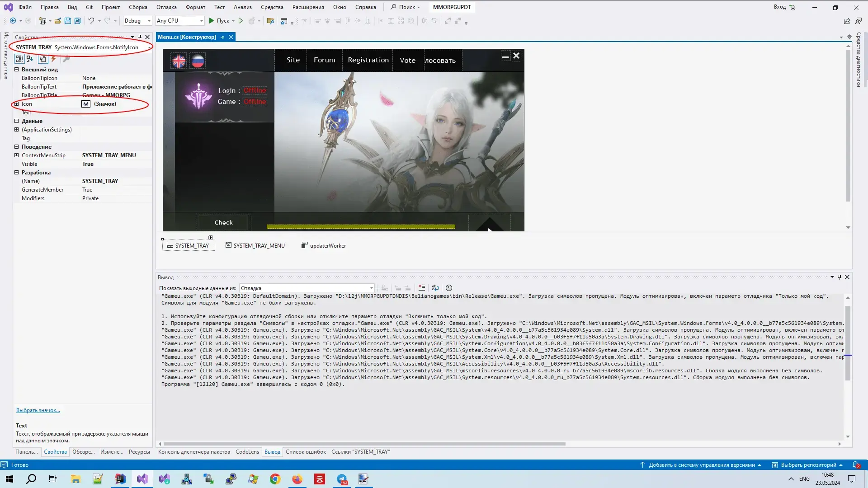
Task: Select the SYSTEM_TRAY_MENU component in tray
Action: click(255, 246)
